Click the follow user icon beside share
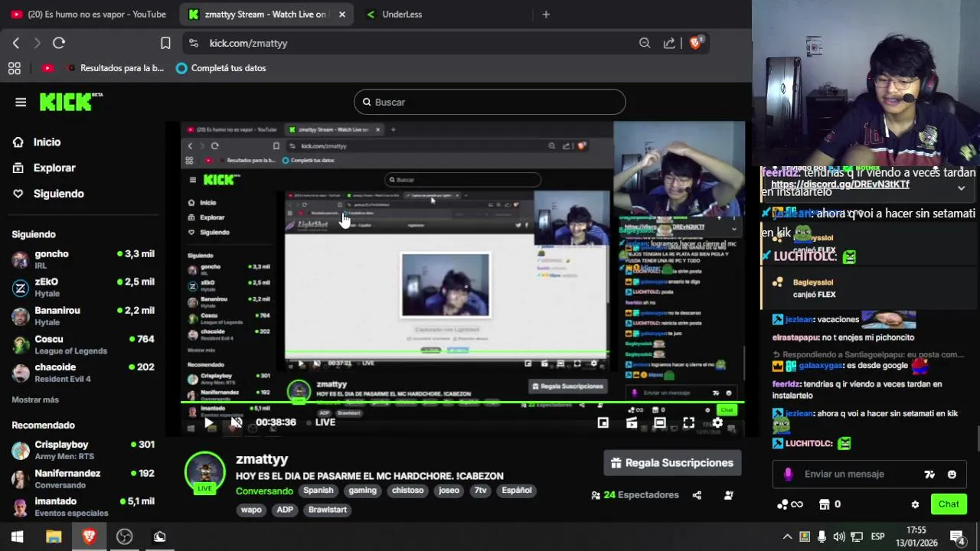Screen dimensions: 980x551 [728, 495]
